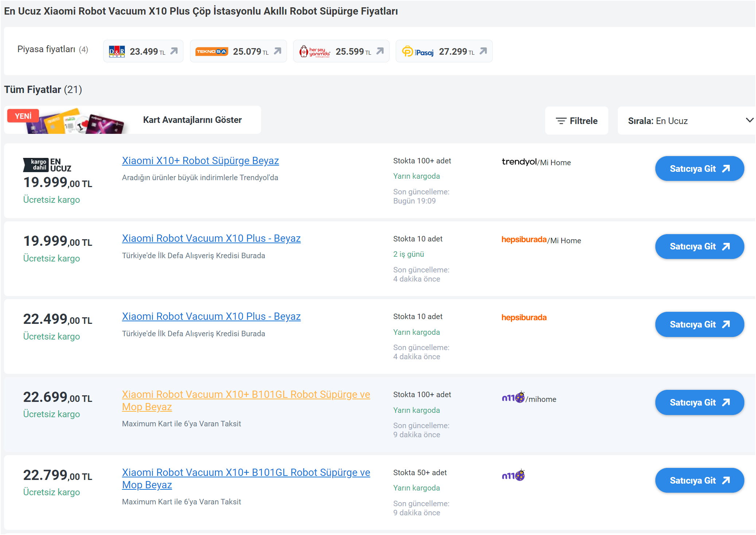The height and width of the screenshot is (535, 756).
Task: Click 'Tüm Fiyatlar (21)' heading
Action: tap(43, 89)
